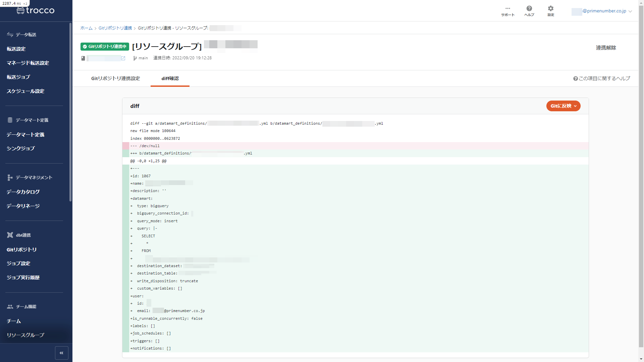Viewport: 644px width, 362px height.
Task: Click the 'diff' panel heading
Action: [x=135, y=106]
